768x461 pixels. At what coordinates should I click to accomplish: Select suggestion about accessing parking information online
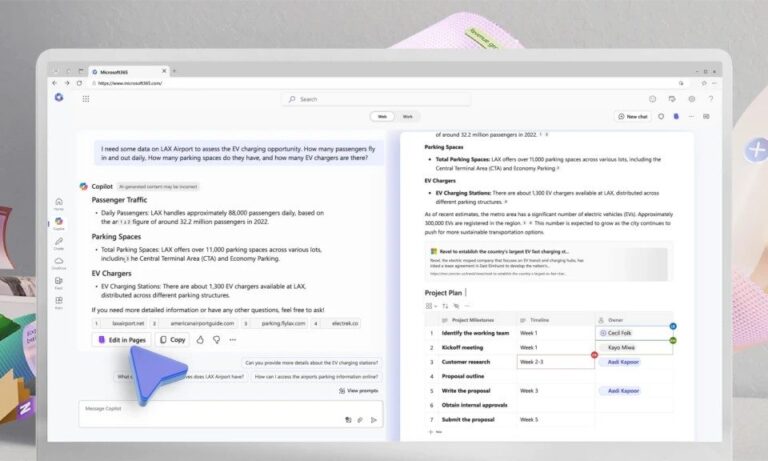pos(316,377)
